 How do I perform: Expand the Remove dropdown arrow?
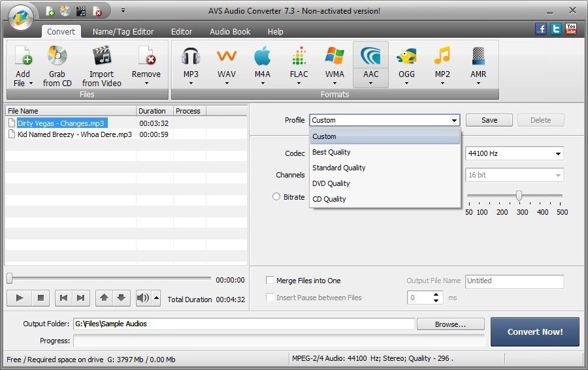click(146, 83)
